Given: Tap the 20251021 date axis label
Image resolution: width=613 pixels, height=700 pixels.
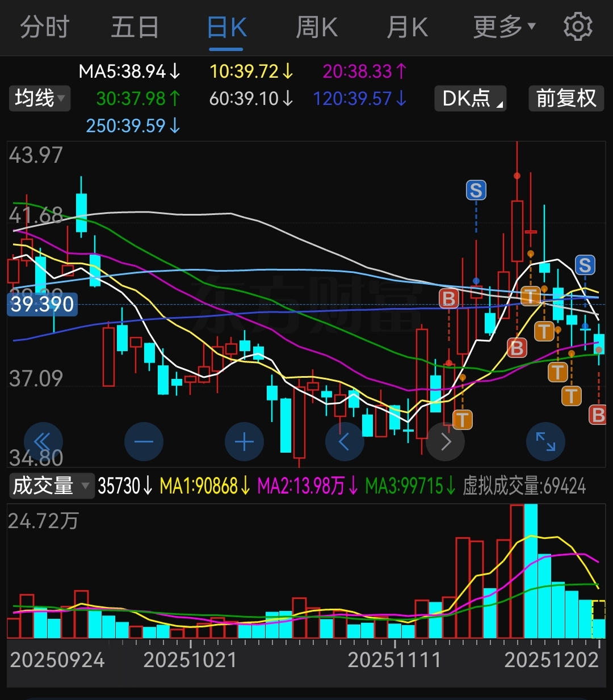Looking at the screenshot, I should tap(190, 660).
